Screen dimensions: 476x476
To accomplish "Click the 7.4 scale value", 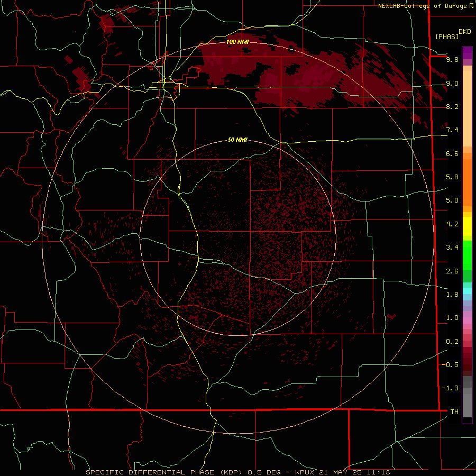I will click(x=452, y=130).
